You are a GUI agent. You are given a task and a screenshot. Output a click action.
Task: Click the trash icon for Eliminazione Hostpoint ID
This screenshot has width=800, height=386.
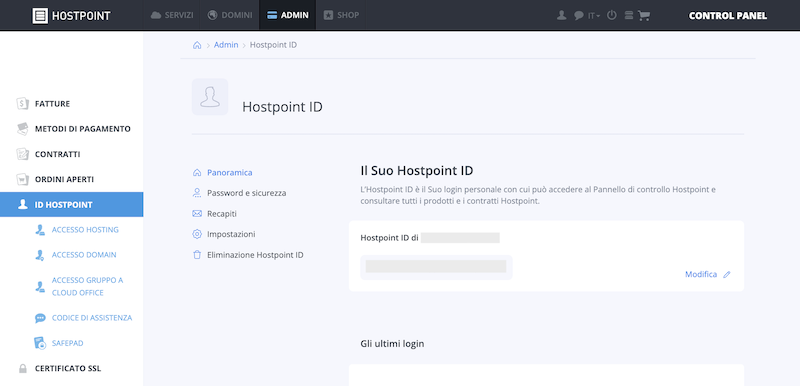197,255
